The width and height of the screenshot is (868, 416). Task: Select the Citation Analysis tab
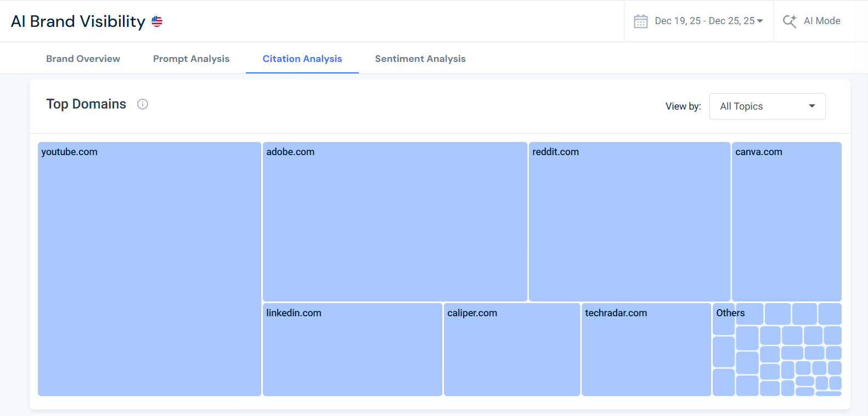302,59
